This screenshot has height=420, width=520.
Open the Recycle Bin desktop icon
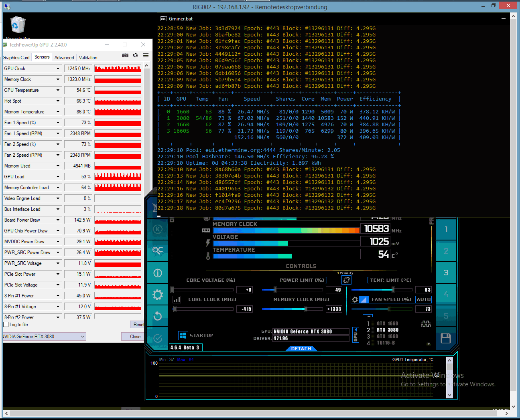pos(18,27)
